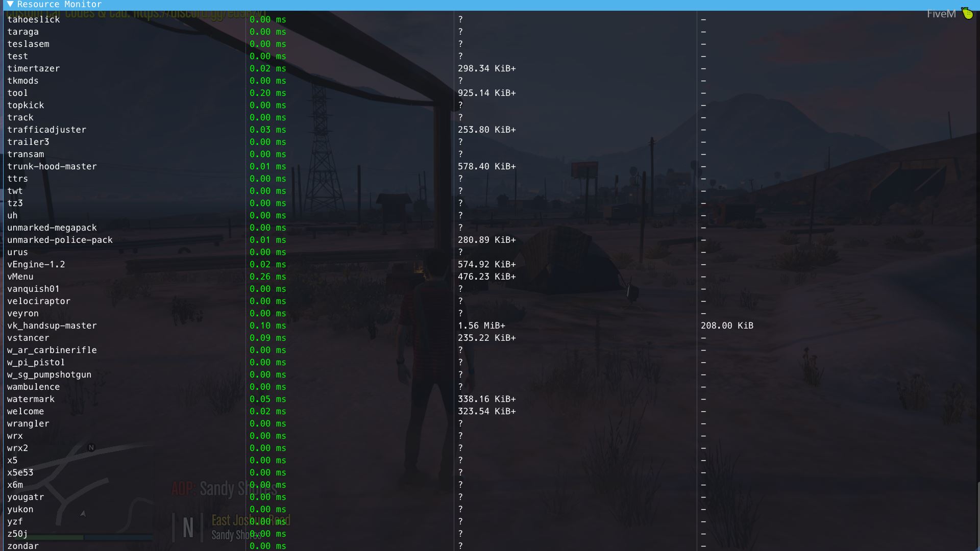Viewport: 980px width, 551px height.
Task: Select the transam resource name
Action: pos(26,154)
